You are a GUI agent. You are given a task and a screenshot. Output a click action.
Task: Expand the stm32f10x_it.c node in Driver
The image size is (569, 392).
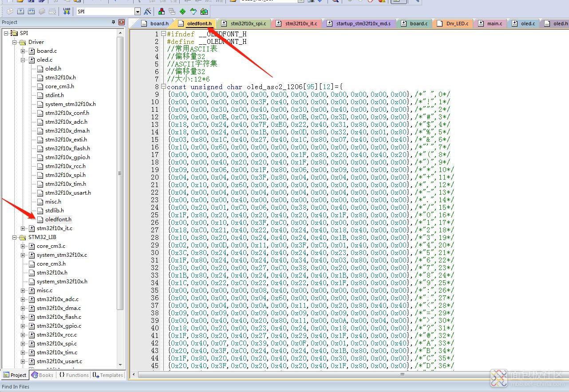(23, 228)
